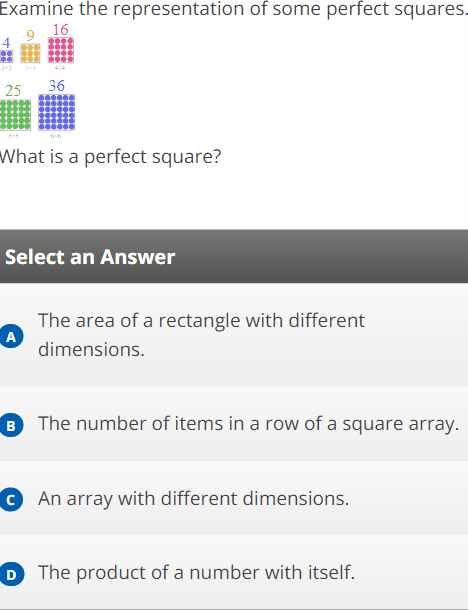Click the orange 3x3 dot array for 9
Viewport: 468px width, 610px height.
coord(30,53)
